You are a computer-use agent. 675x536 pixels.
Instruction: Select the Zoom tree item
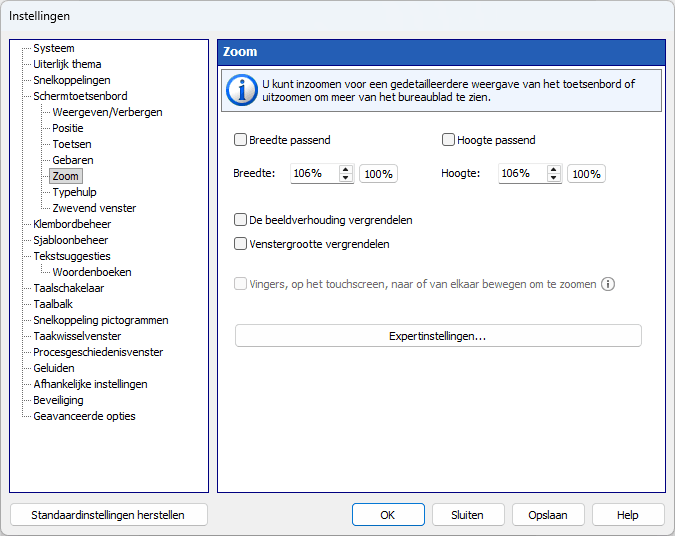coord(65,176)
